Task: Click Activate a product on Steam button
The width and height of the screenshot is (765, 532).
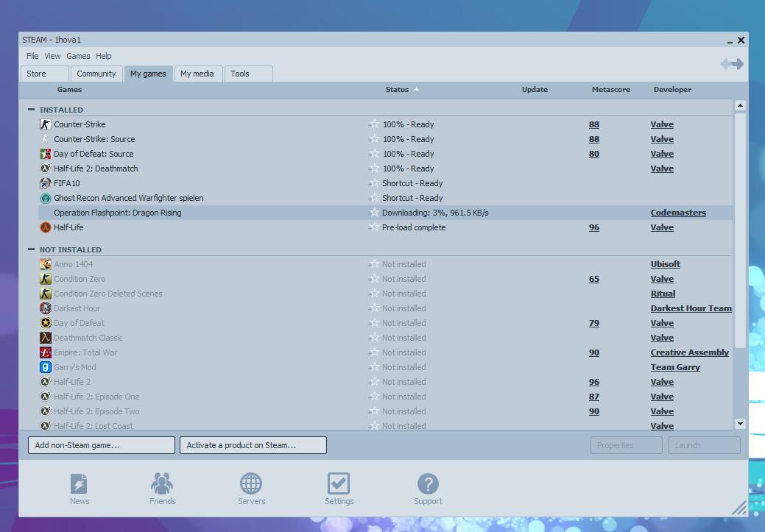Action: [x=253, y=445]
